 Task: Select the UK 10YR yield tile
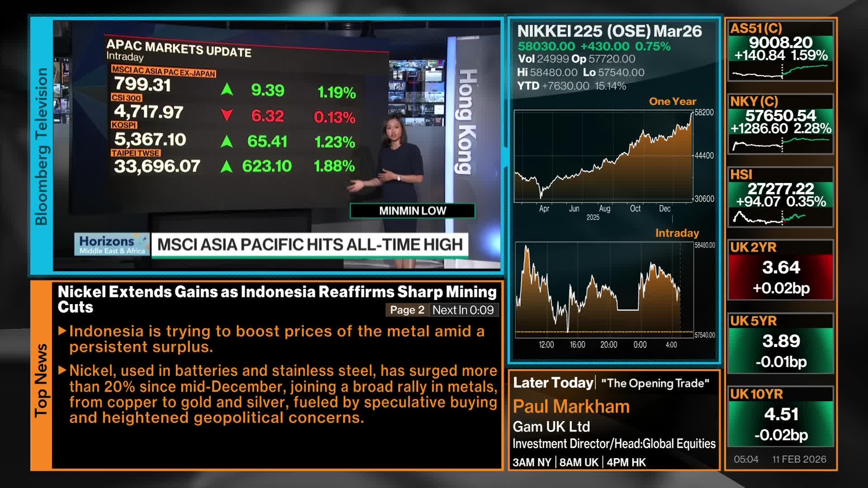pos(781,417)
